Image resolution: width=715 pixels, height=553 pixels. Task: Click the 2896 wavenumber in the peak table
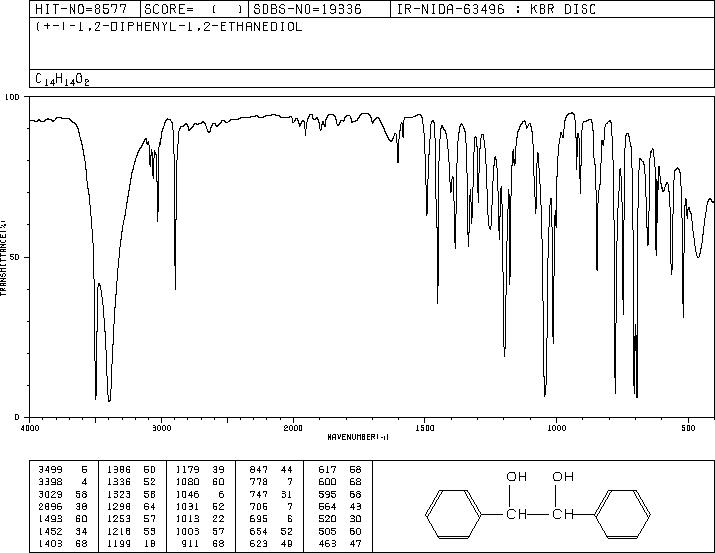pyautogui.click(x=51, y=506)
